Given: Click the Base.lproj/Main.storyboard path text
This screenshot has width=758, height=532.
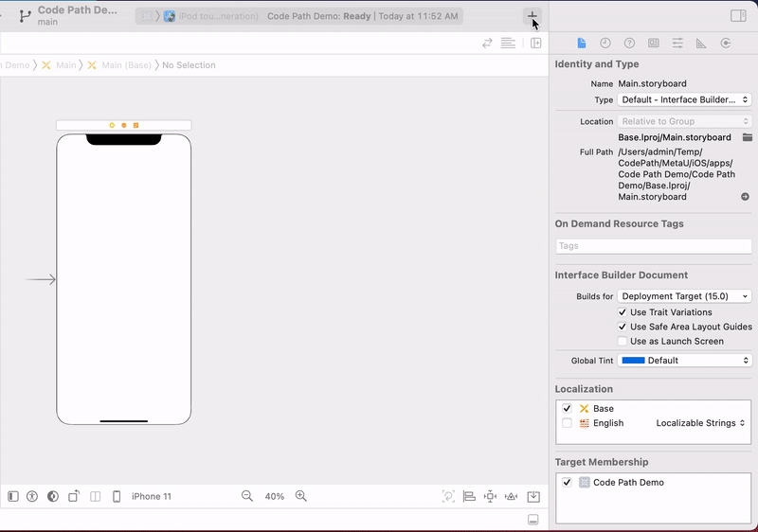Looking at the screenshot, I should [675, 137].
